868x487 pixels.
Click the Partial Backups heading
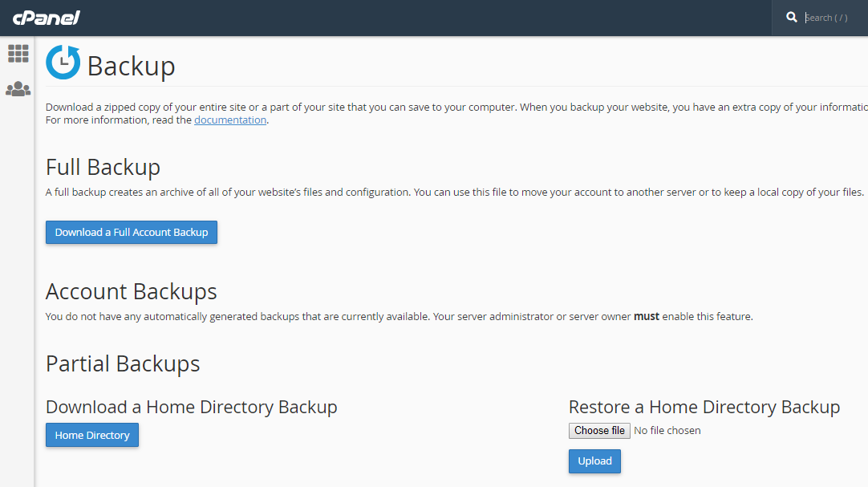click(x=122, y=363)
